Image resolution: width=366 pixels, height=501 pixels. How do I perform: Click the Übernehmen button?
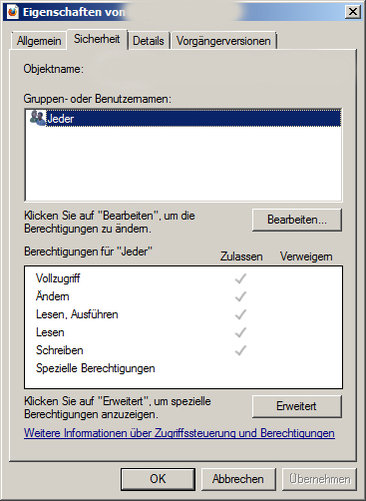click(319, 479)
